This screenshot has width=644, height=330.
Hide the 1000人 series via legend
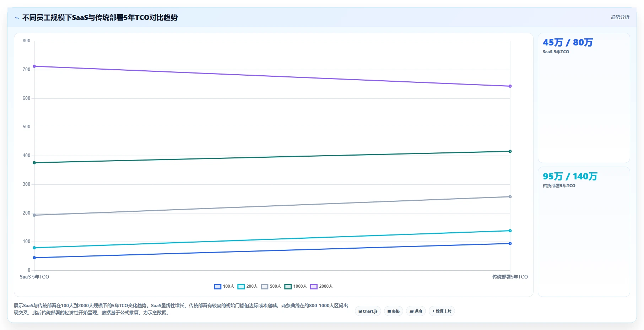pos(296,286)
